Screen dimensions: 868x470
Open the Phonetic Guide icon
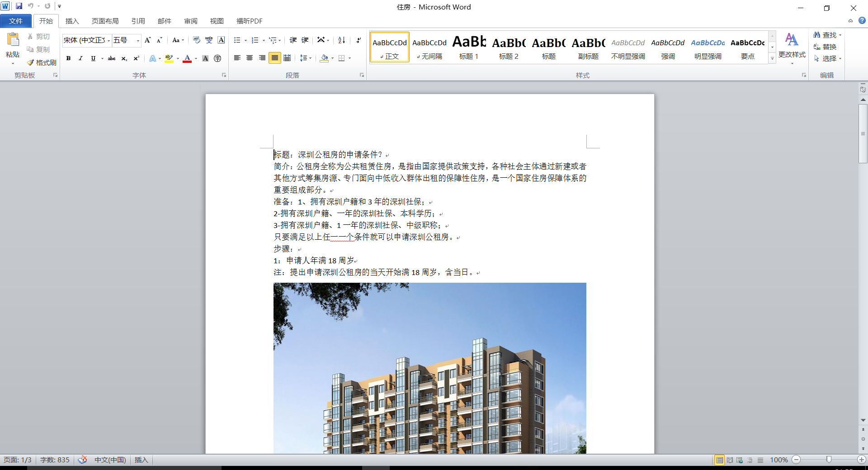[209, 40]
